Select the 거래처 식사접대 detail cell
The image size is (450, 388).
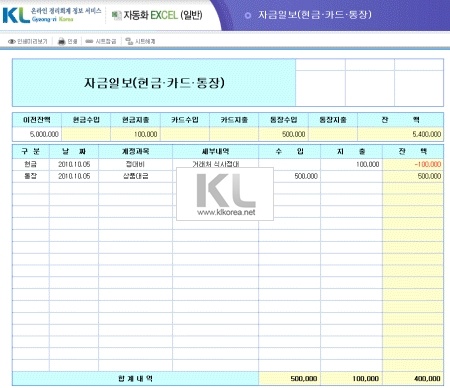(216, 164)
